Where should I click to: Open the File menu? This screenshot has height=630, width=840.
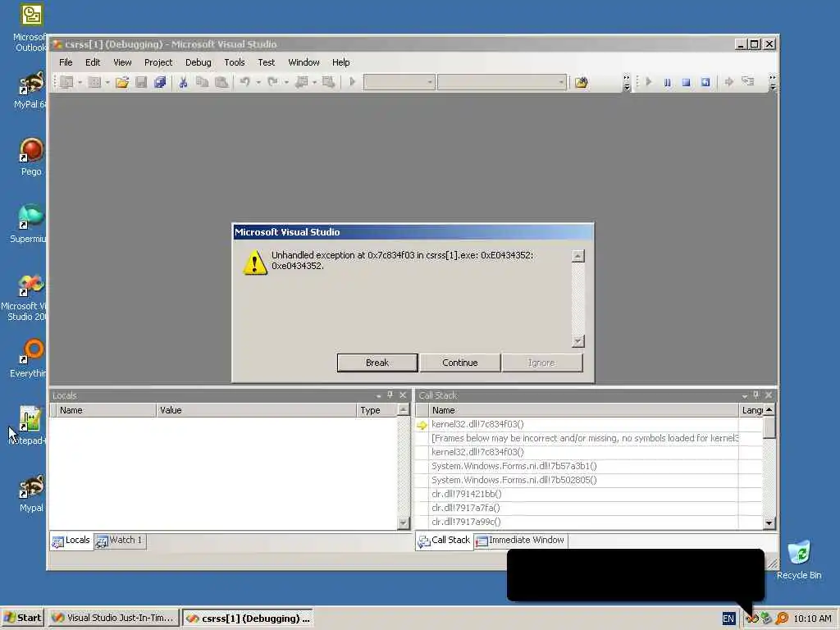click(x=66, y=62)
